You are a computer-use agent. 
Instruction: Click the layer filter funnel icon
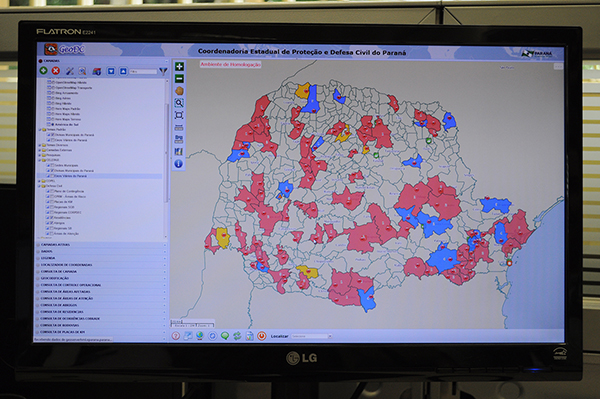163,71
